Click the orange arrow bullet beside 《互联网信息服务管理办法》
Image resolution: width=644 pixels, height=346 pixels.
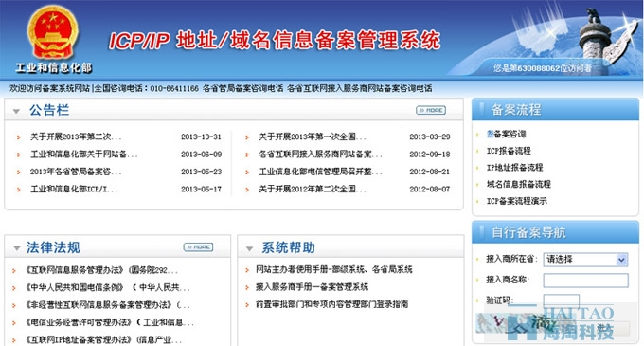pos(14,271)
